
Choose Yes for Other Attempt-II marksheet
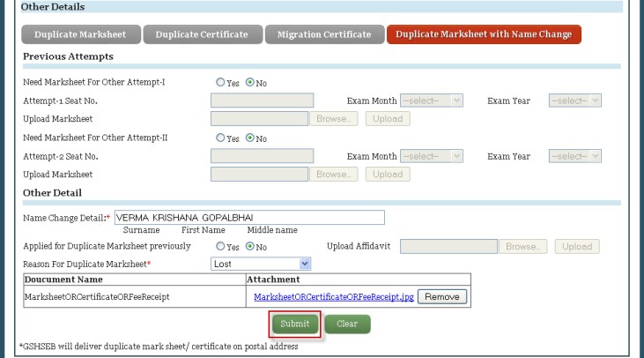click(221, 138)
